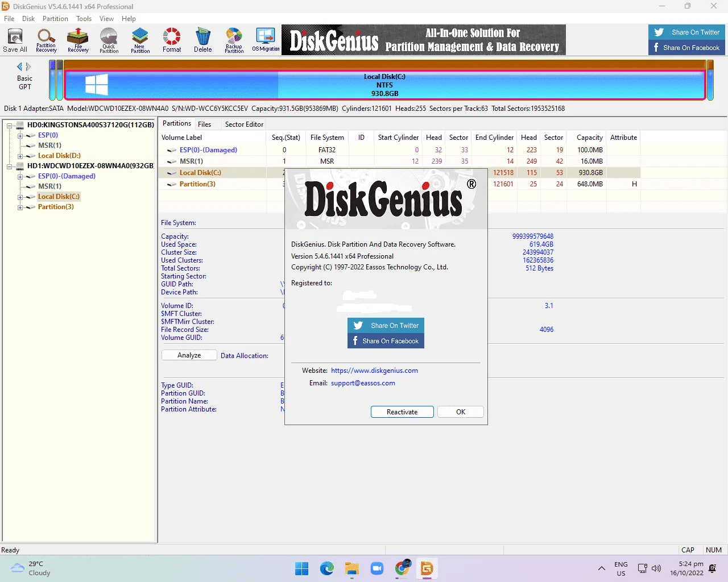Select MSR(1) under HD0 in tree

[49, 145]
